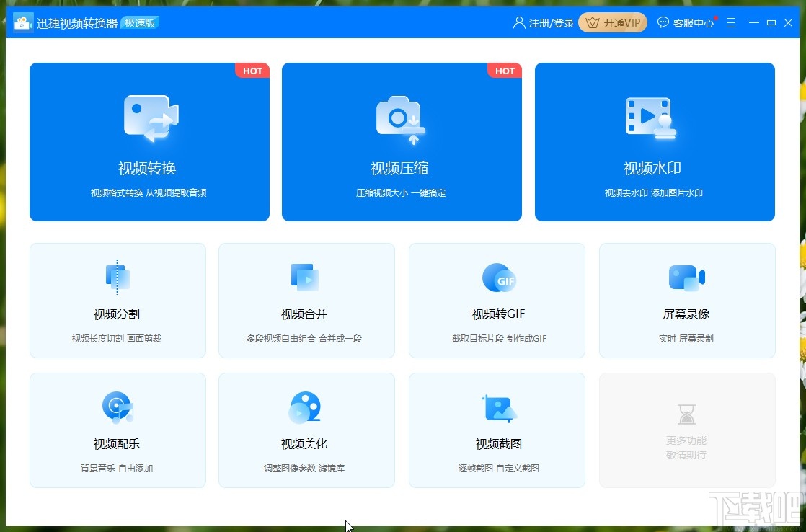Launch the 屏幕录像 screen recorder
806x532 pixels.
pyautogui.click(x=686, y=300)
